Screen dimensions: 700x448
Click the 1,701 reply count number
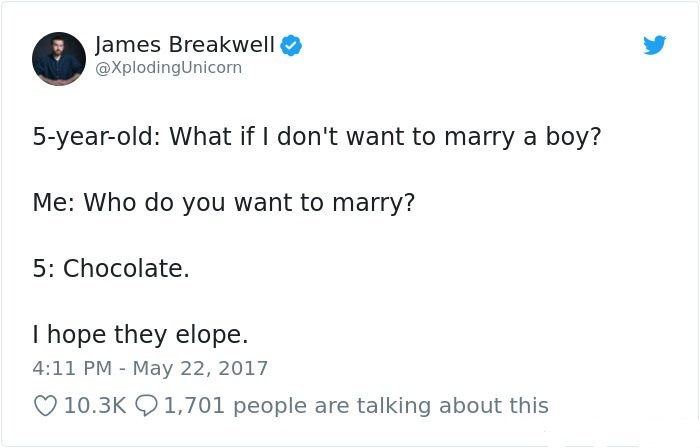click(194, 406)
